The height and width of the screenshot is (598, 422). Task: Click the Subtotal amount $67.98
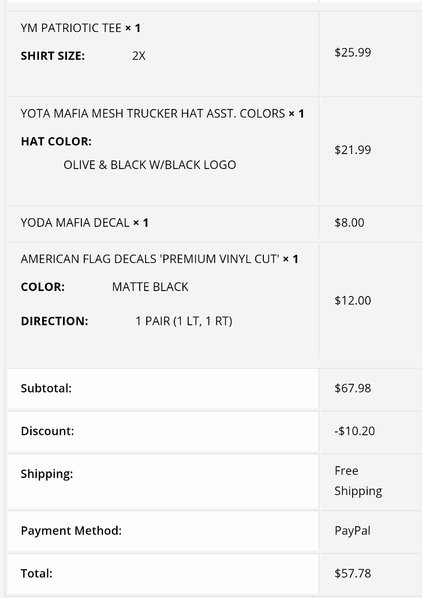click(x=353, y=388)
